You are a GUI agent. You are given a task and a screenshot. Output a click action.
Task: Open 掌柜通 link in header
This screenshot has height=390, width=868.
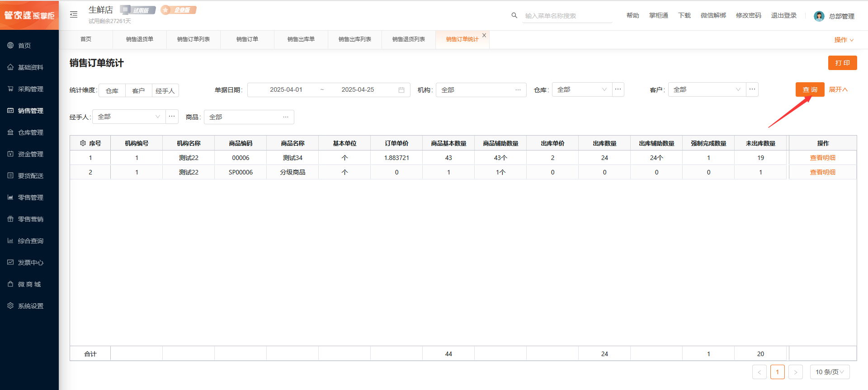[x=659, y=15]
